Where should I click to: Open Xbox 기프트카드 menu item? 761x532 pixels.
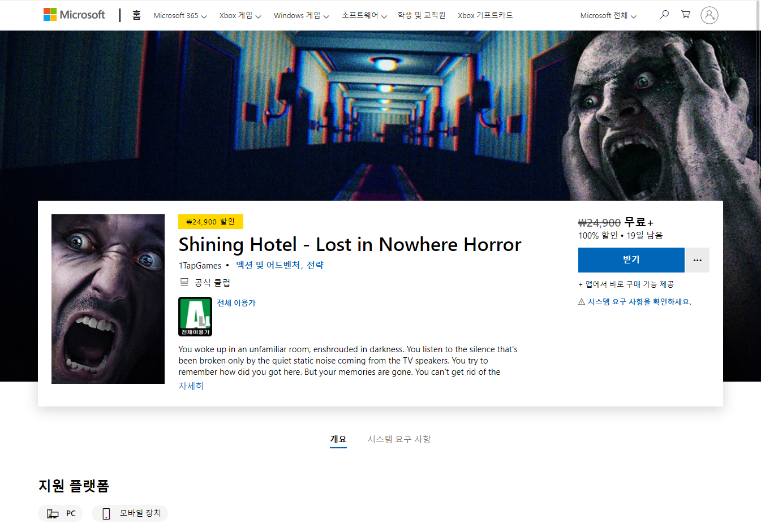[x=485, y=15]
